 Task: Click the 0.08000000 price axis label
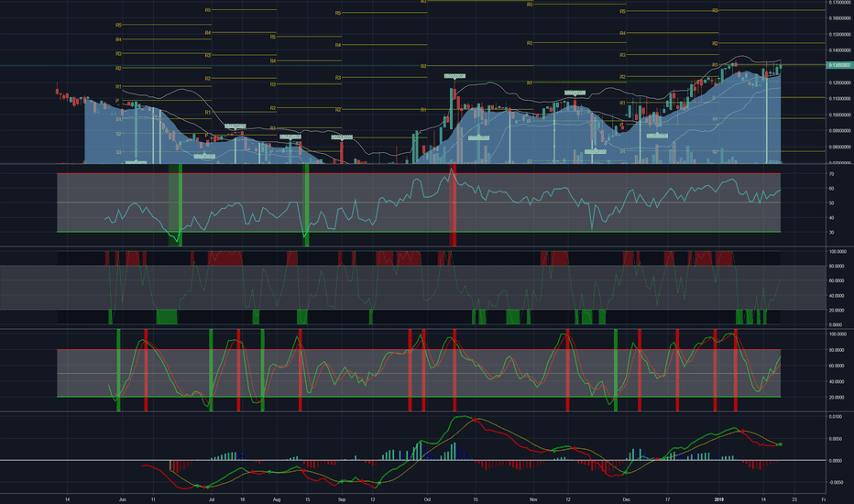pyautogui.click(x=839, y=147)
